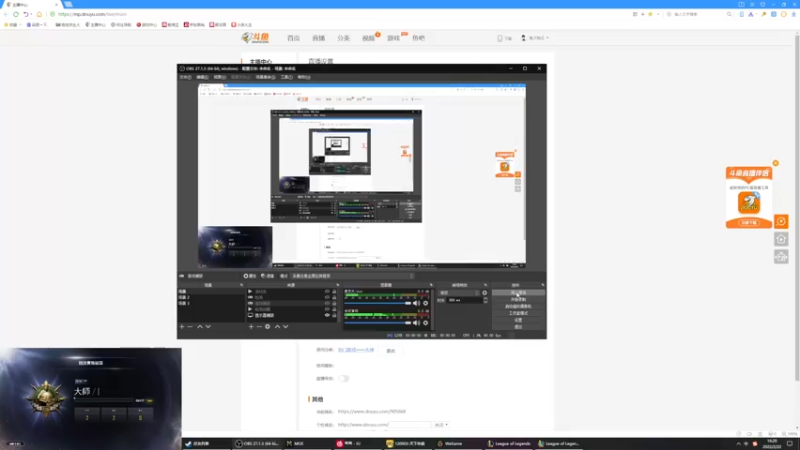The width and height of the screenshot is (800, 450).
Task: Toggle visibility eye of third source row
Action: click(327, 303)
